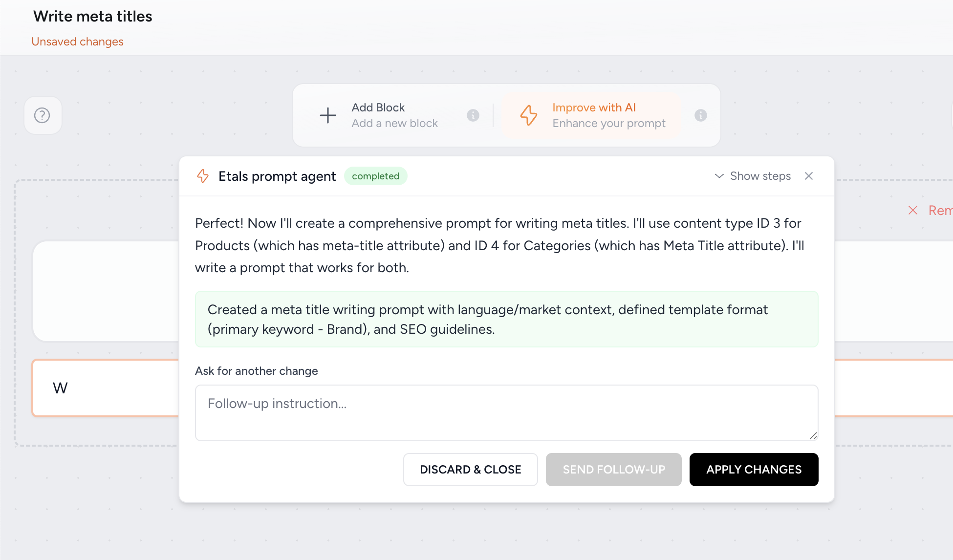Click Discard & Close button
The width and height of the screenshot is (953, 560).
(x=471, y=470)
